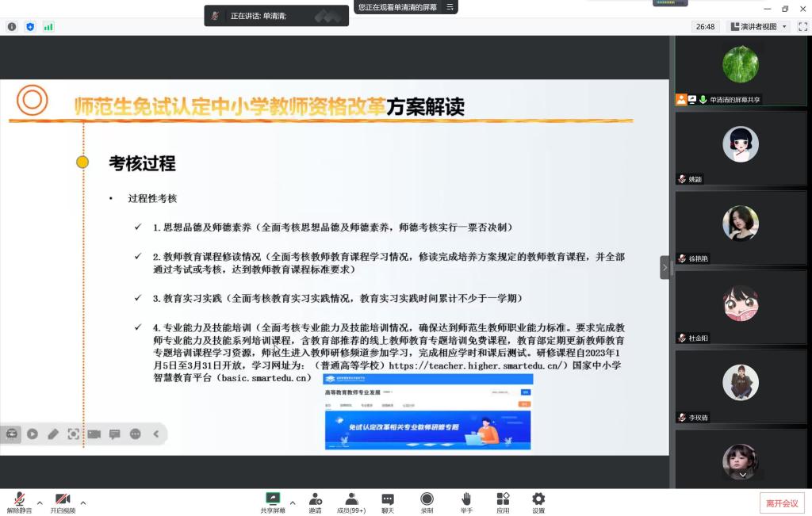Show the 成员(99+) participant list
Screen dimensions: 812x516
(x=350, y=499)
